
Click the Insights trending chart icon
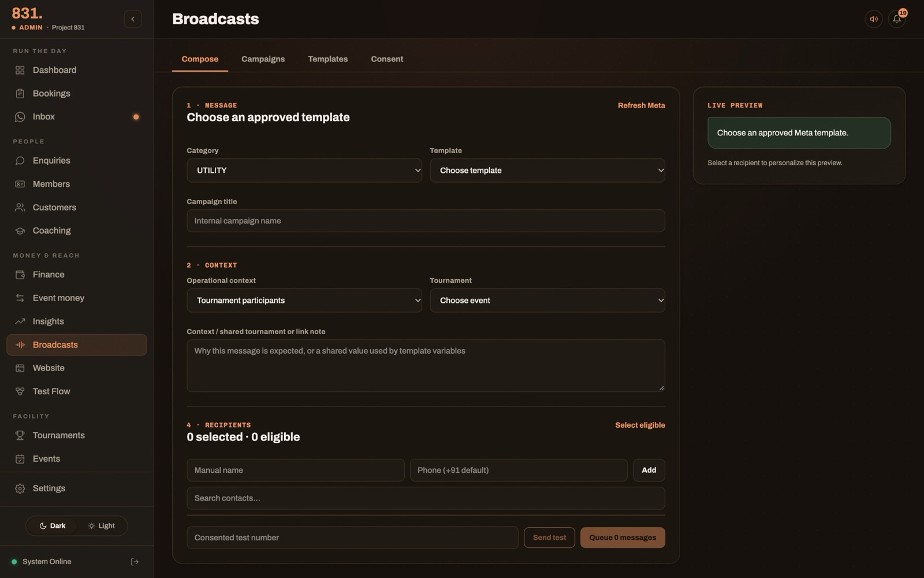point(20,321)
